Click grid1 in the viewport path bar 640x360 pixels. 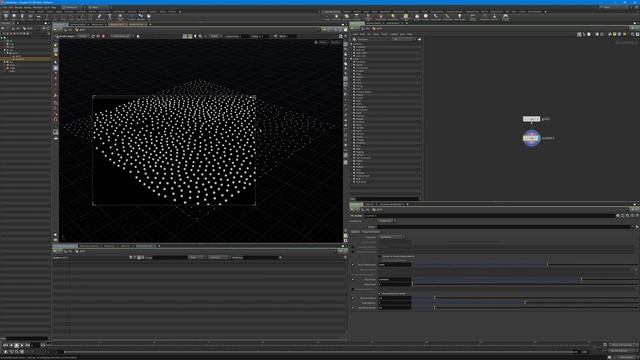(82, 30)
